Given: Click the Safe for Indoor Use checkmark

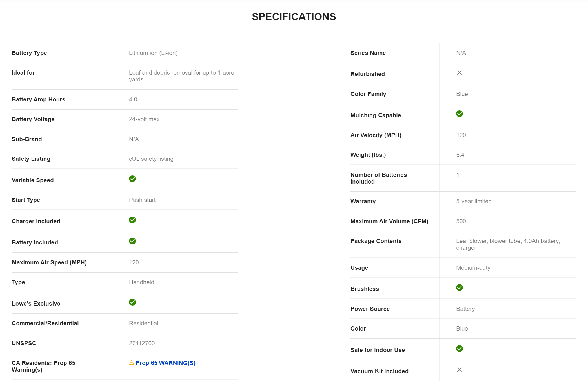Looking at the screenshot, I should point(460,349).
